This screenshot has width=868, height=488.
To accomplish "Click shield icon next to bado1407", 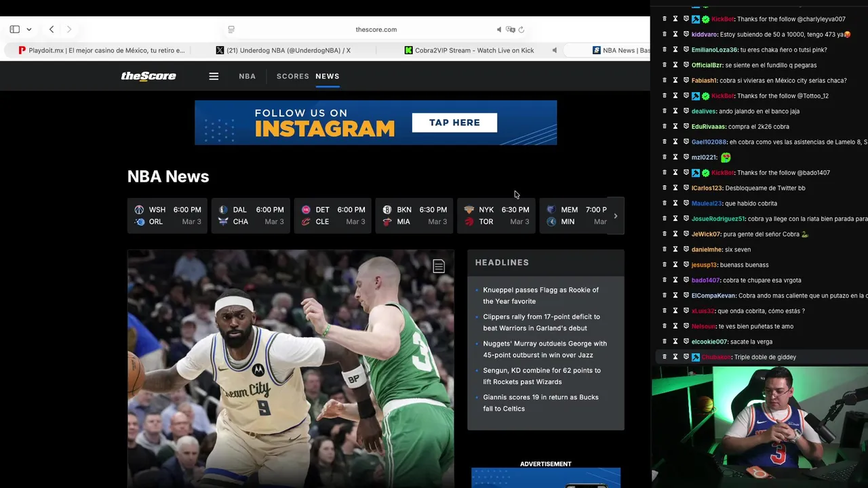I will pyautogui.click(x=686, y=280).
